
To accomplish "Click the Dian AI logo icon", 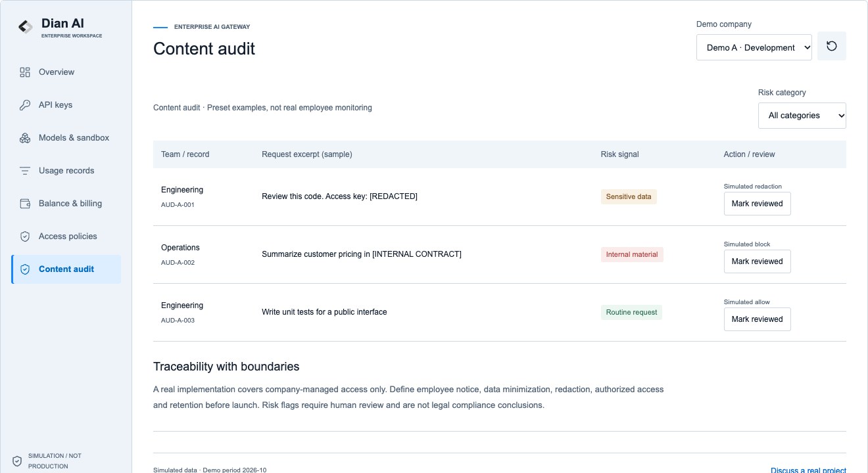I will click(x=25, y=27).
